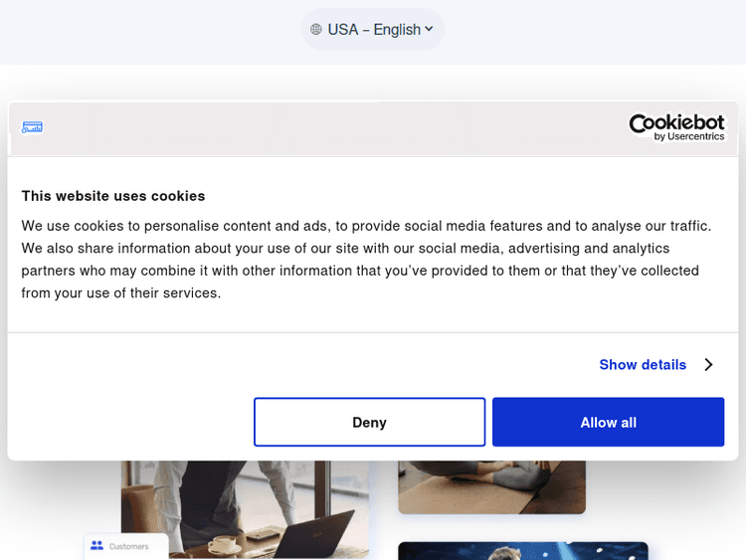Click the "by Usercentrics" text
Viewport: 746px width, 560px height.
tap(689, 136)
